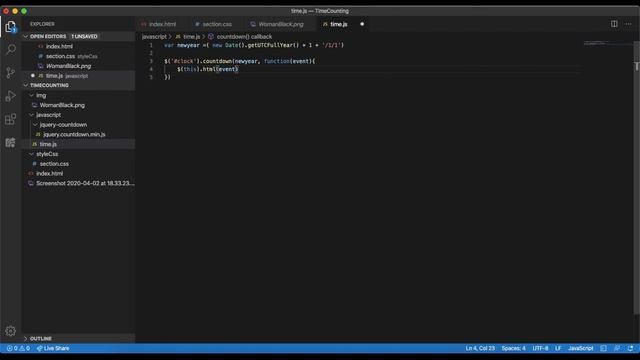
Task: Split the editor to the right
Action: pyautogui.click(x=614, y=24)
